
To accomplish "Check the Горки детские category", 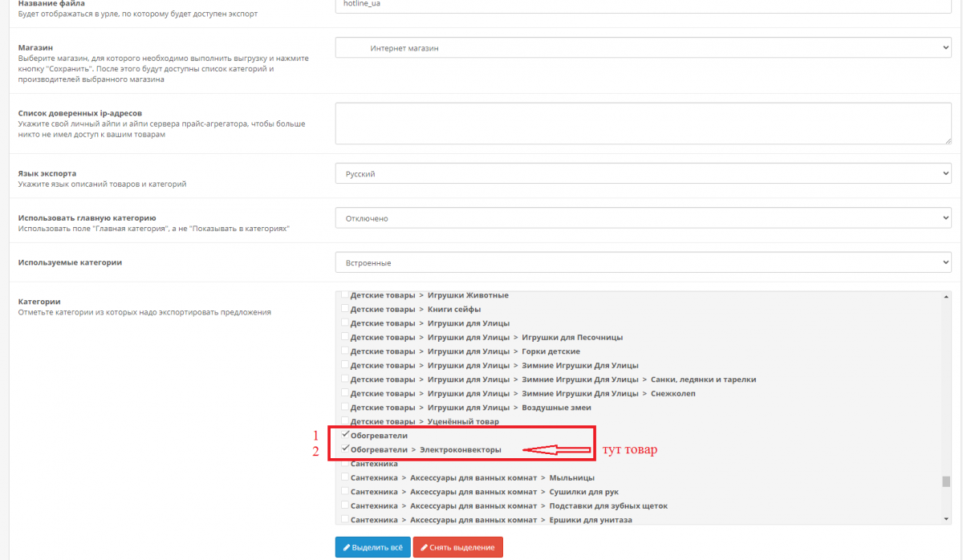I will (x=346, y=351).
